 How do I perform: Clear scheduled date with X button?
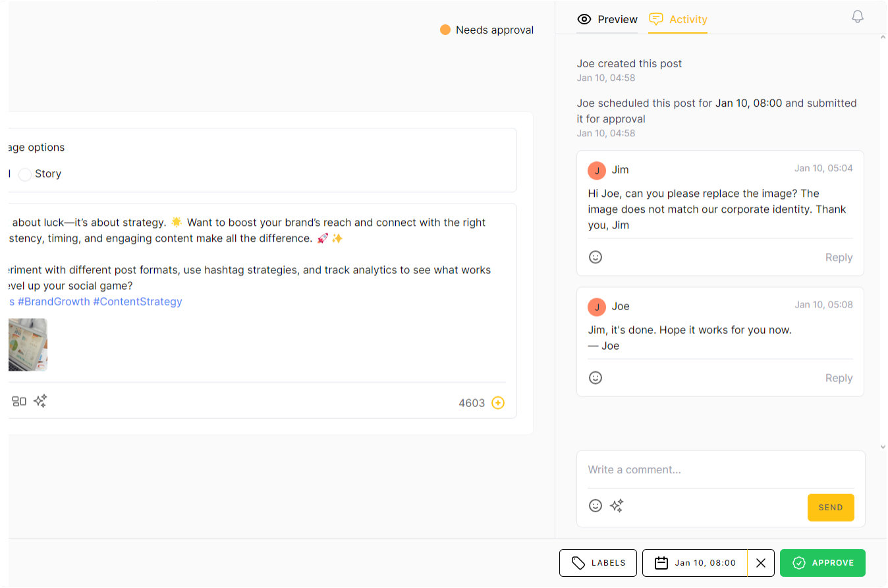point(761,563)
